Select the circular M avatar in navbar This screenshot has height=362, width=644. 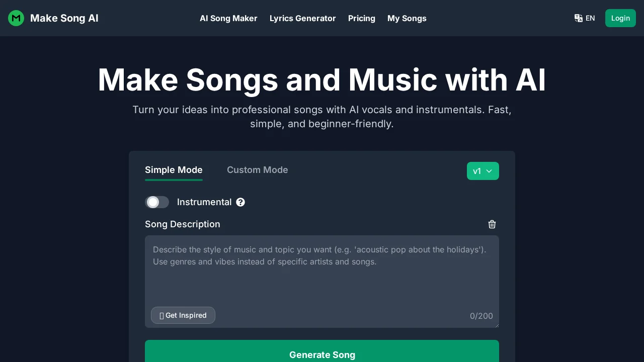(x=16, y=18)
